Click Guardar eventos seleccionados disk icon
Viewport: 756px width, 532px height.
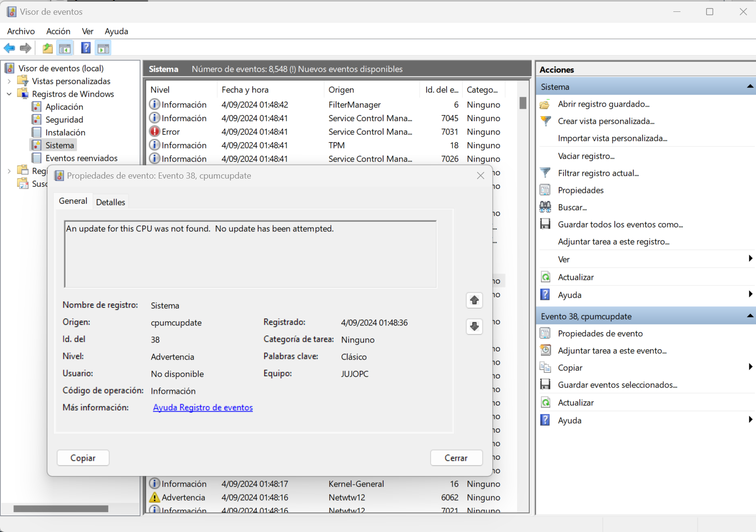tap(545, 385)
